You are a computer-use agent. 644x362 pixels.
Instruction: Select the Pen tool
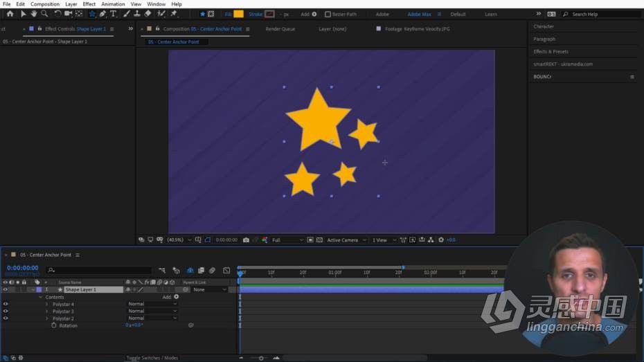[x=102, y=14]
